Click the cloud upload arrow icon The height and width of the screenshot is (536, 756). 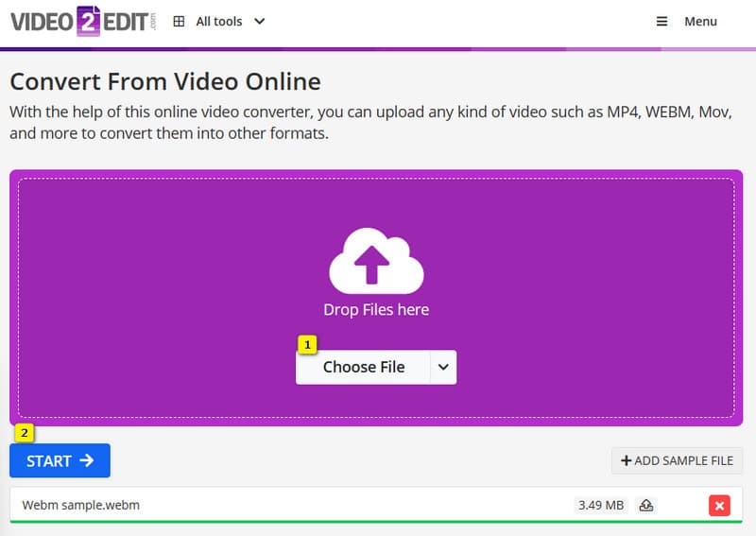point(375,261)
